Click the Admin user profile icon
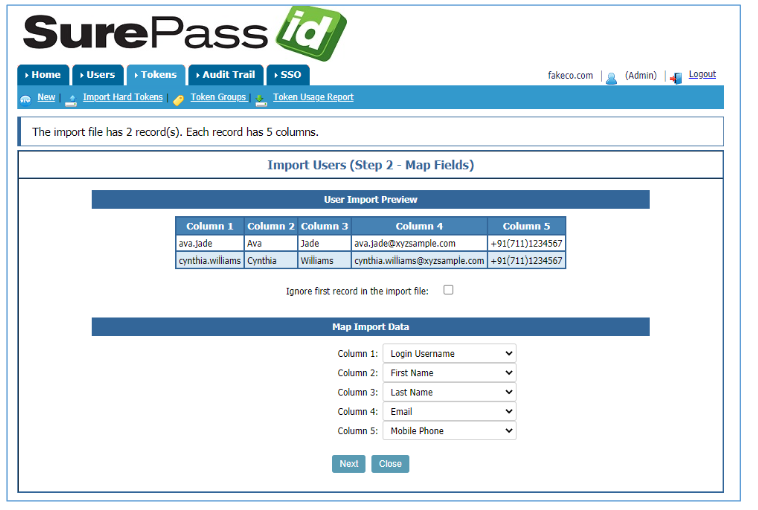Screen dimensions: 758x510 click(x=611, y=78)
